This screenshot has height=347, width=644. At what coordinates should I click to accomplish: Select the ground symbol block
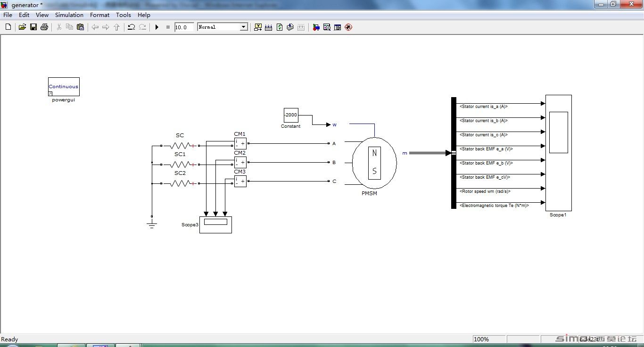[152, 223]
